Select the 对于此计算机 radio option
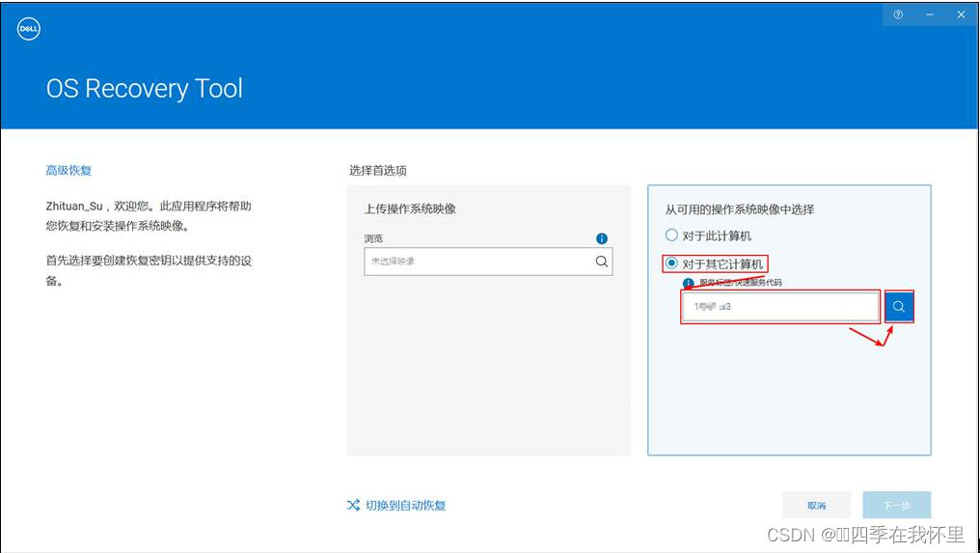 [x=671, y=235]
